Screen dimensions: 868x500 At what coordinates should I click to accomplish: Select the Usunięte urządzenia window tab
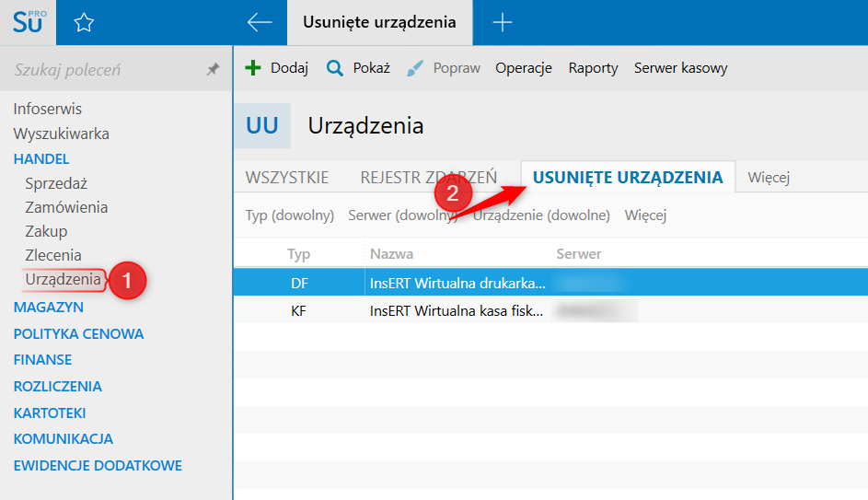pos(380,23)
